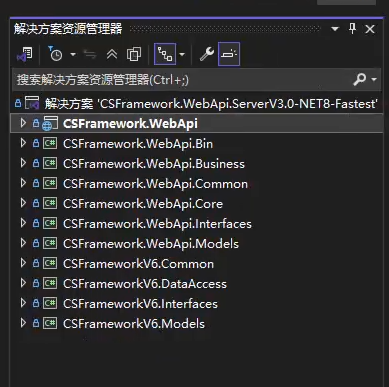Select the CSFramework.WebApi.Bin label
389x387 pixels.
(138, 144)
